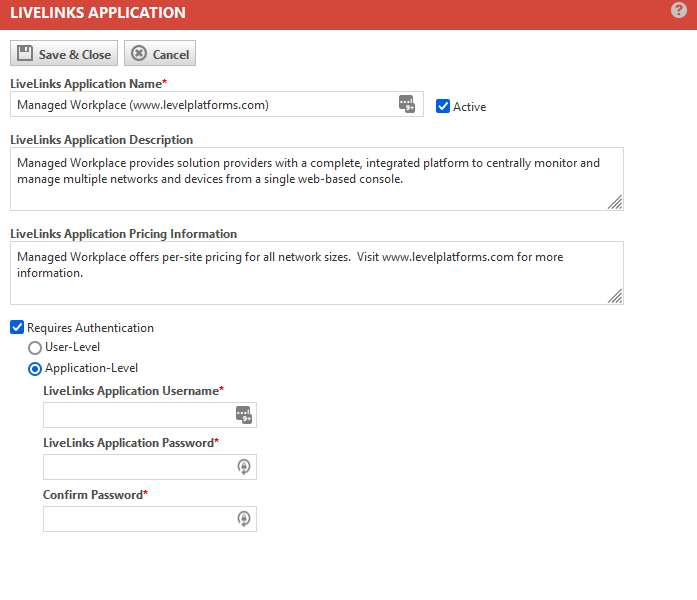Viewport: 697px width, 600px height.
Task: Click password manager icon in Application Name field
Action: [x=407, y=104]
